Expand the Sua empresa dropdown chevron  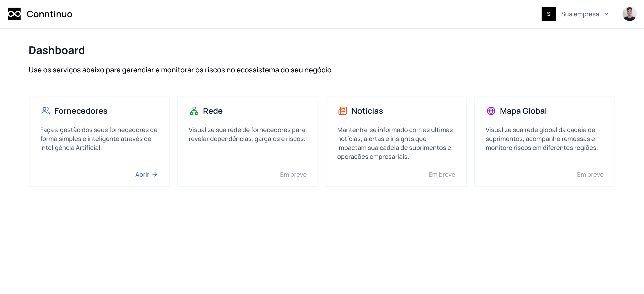pyautogui.click(x=606, y=14)
